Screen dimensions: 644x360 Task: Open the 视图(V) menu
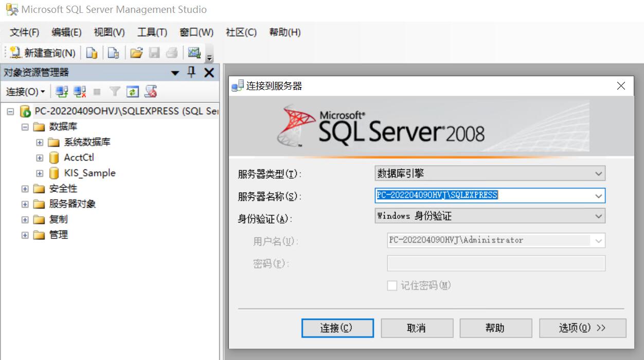coord(109,32)
